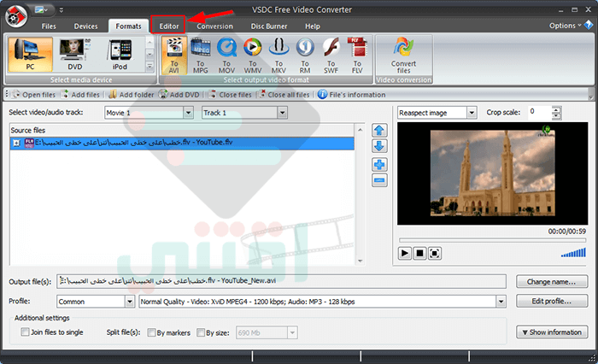598x364 pixels.
Task: Move the file down with the blue down arrow
Action: click(x=379, y=146)
